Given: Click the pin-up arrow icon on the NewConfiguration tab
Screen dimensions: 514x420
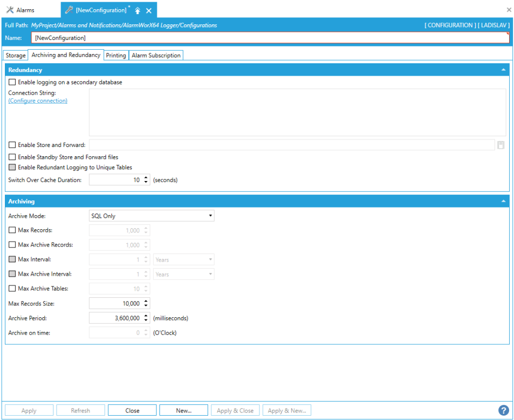Looking at the screenshot, I should pos(138,10).
